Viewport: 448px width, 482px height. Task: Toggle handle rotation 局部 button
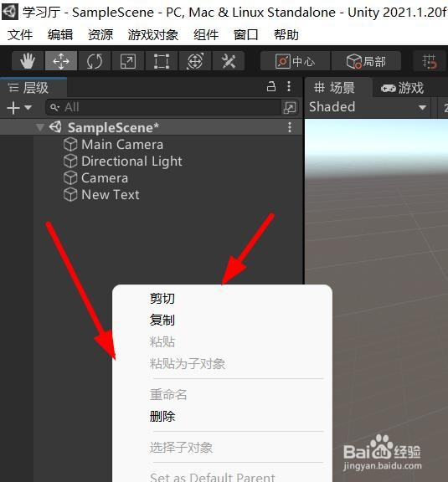pos(366,61)
